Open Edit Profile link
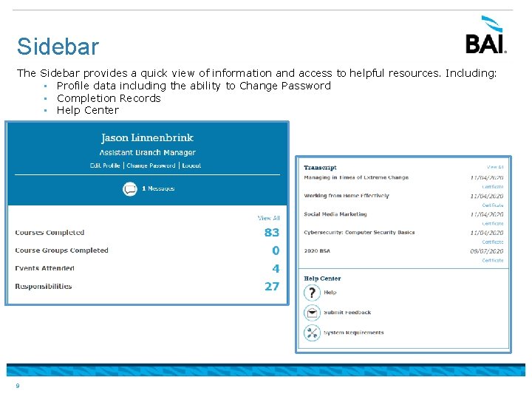Viewport: 532px width, 399px height. point(105,166)
